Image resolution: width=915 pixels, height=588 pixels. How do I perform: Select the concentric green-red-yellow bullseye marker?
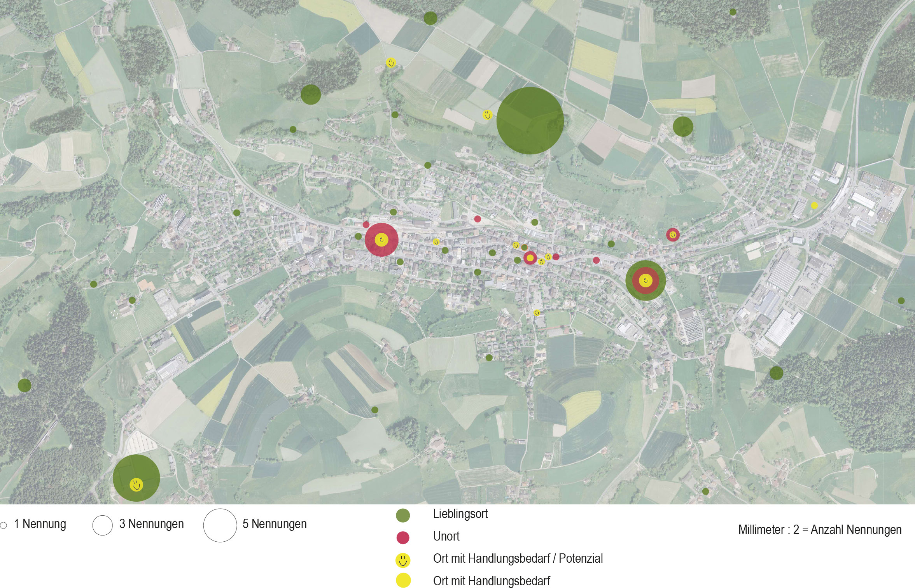pos(646,280)
